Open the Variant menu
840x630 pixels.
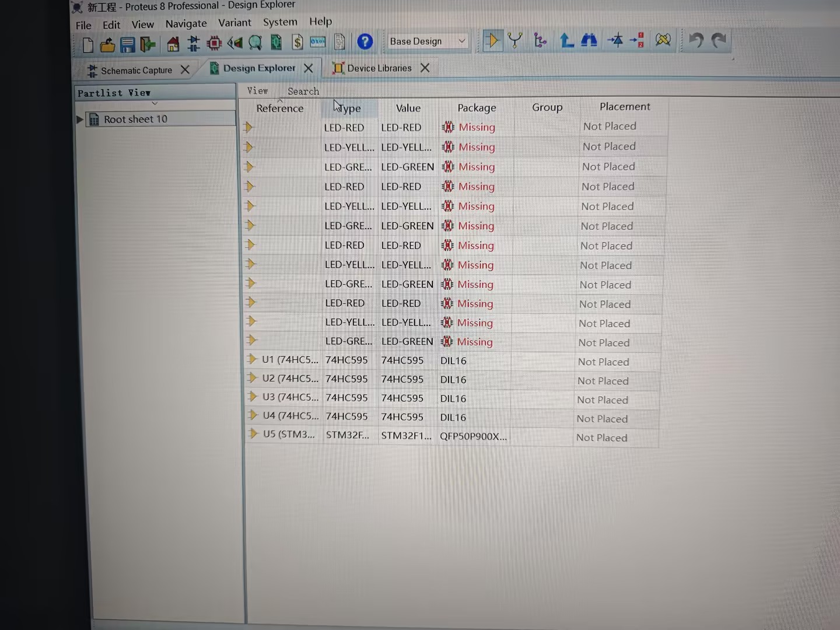pos(235,23)
